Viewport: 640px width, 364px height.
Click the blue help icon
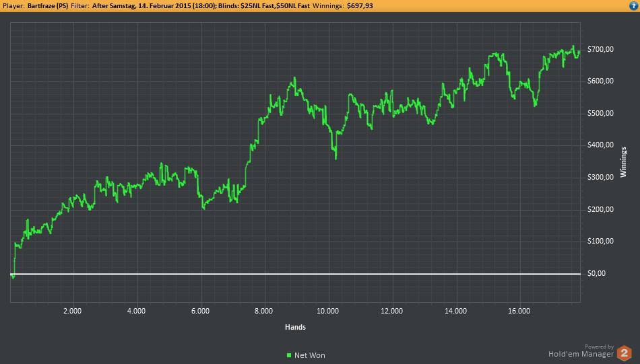(634, 5)
